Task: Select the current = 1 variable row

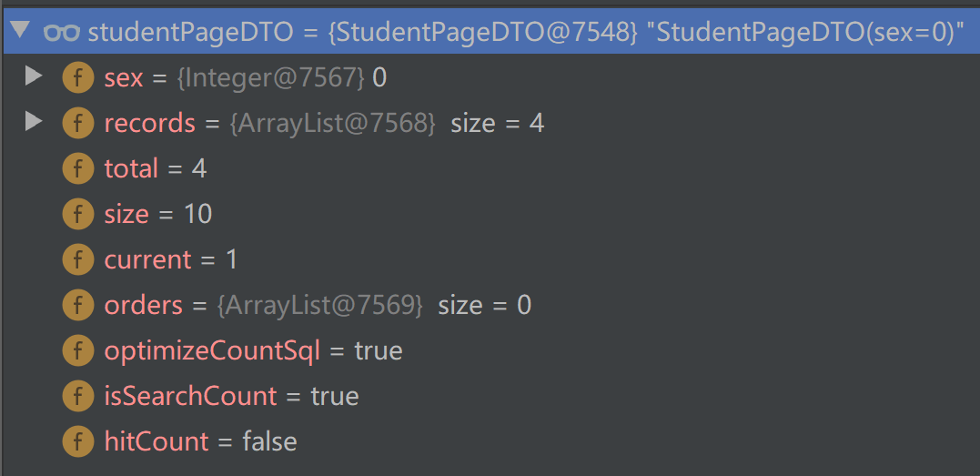Action: point(490,259)
